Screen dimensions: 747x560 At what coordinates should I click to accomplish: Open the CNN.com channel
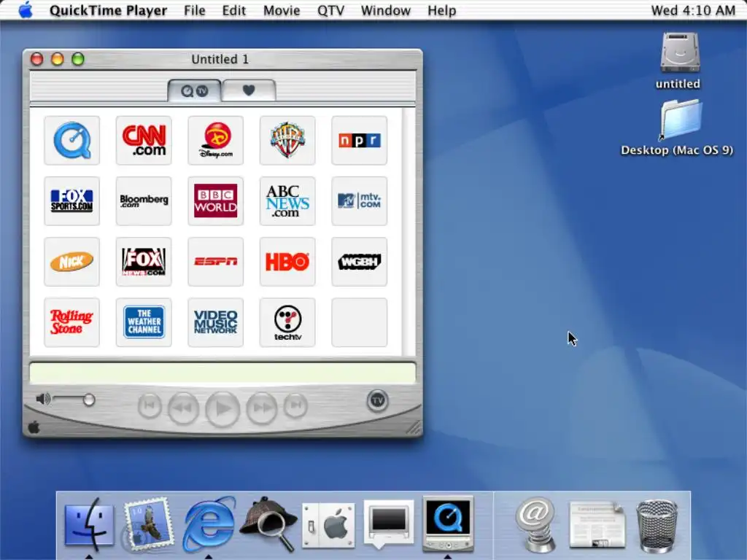coord(144,141)
